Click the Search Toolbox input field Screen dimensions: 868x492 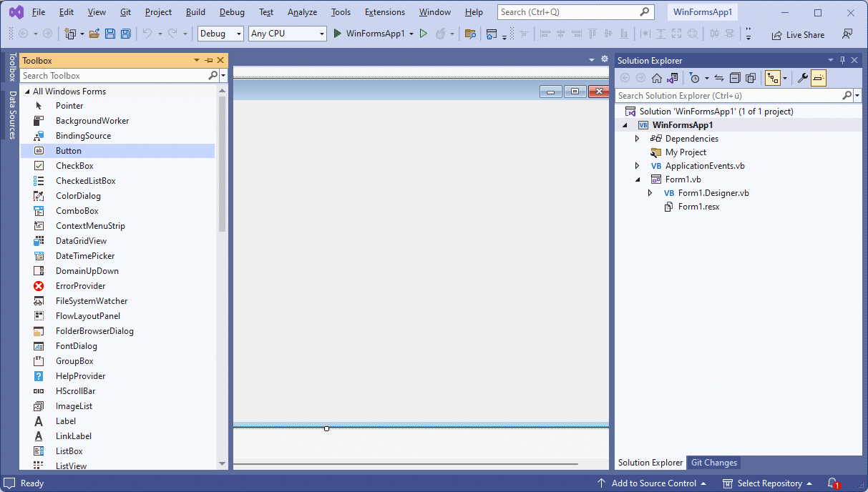click(114, 76)
